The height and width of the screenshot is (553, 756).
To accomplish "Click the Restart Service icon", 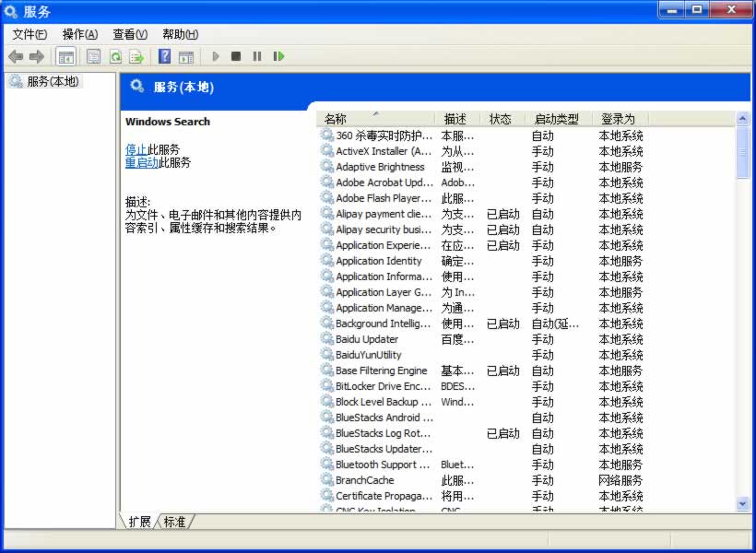I will [278, 56].
